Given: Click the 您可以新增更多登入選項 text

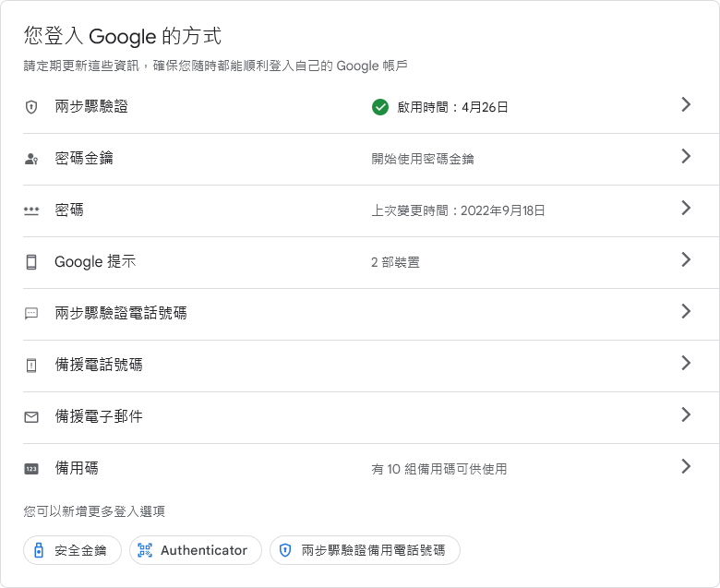Looking at the screenshot, I should pyautogui.click(x=94, y=511).
